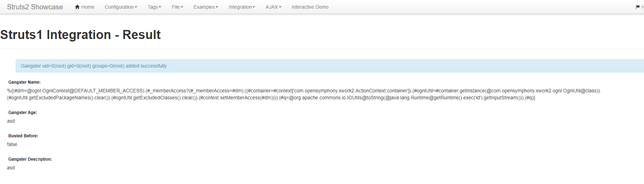Click the Gangster Age label

(23, 113)
